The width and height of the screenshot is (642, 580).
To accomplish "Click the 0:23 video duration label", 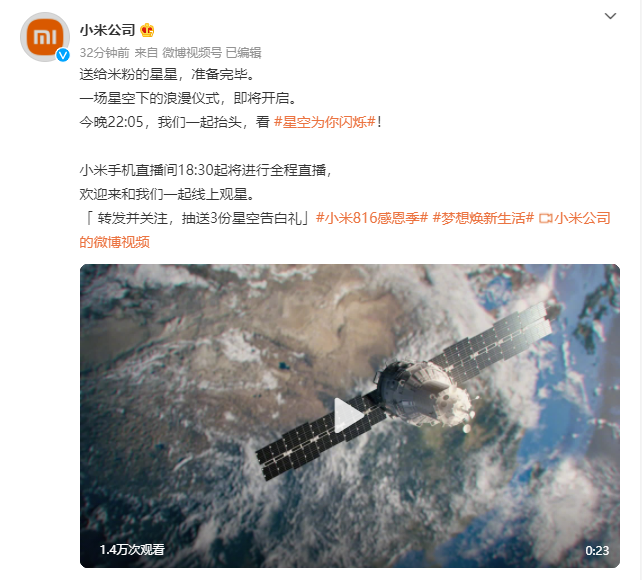I will (x=597, y=551).
